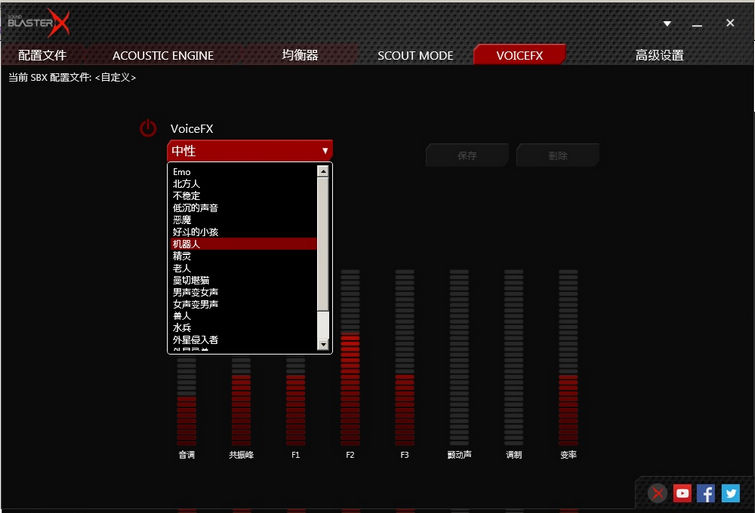Select 低沉的声音 voice preset

point(244,208)
